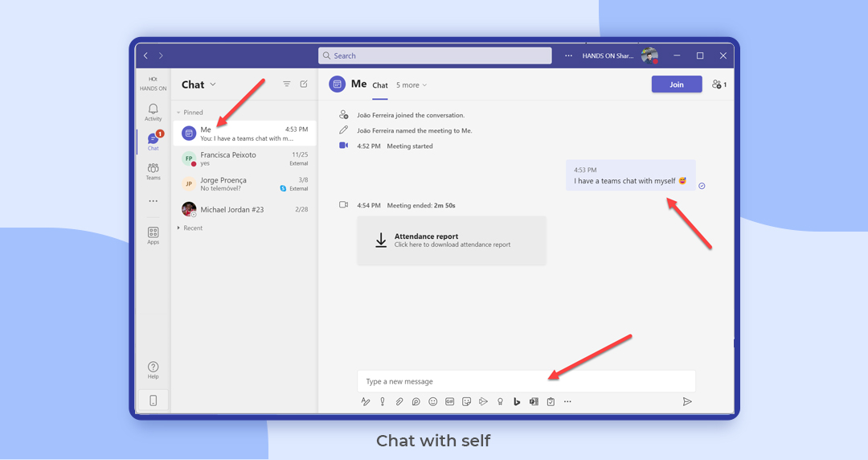Click 'João Ferreira named the meeting to Me.'
868x460 pixels.
tap(415, 131)
